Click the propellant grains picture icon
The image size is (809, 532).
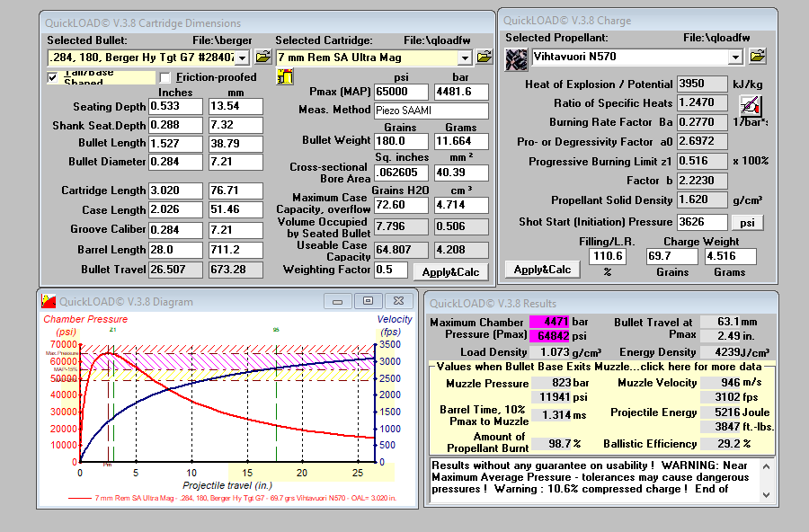(516, 58)
